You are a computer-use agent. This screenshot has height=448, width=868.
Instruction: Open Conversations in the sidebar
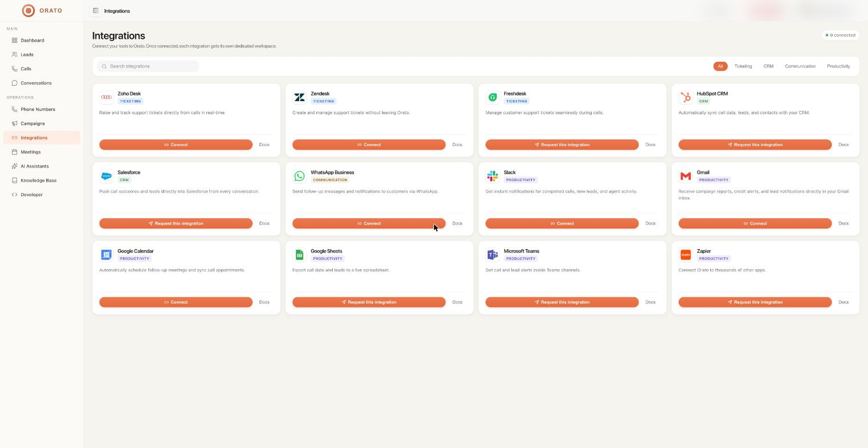tap(42, 83)
